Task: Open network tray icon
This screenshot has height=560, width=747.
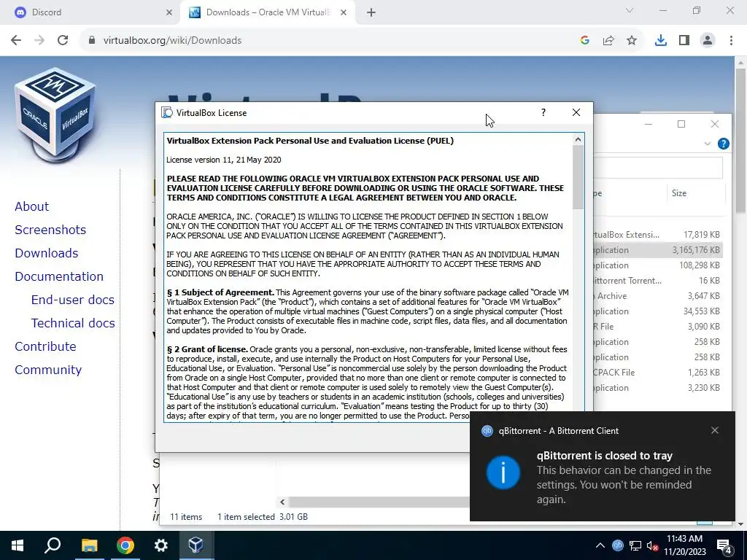Action: coord(635,545)
